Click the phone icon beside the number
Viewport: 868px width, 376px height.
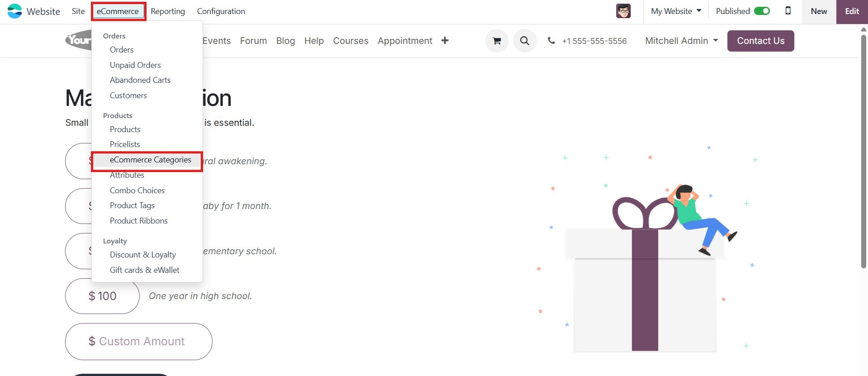551,41
